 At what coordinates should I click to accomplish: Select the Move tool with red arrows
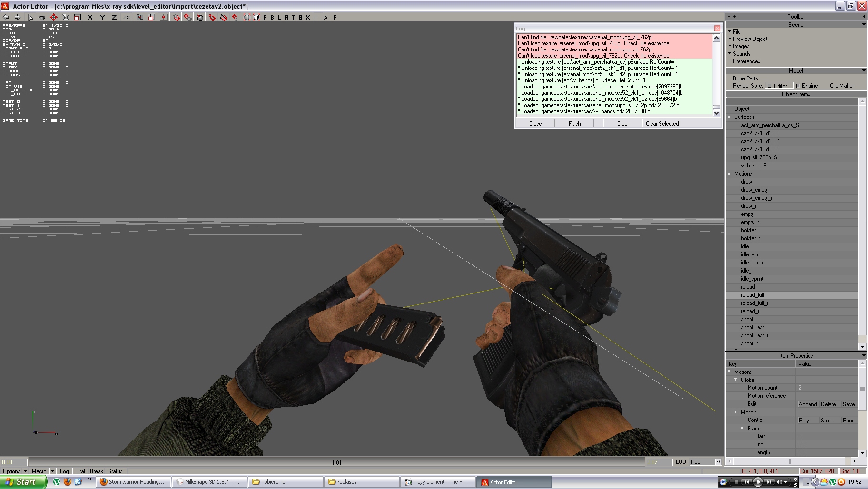coord(54,17)
